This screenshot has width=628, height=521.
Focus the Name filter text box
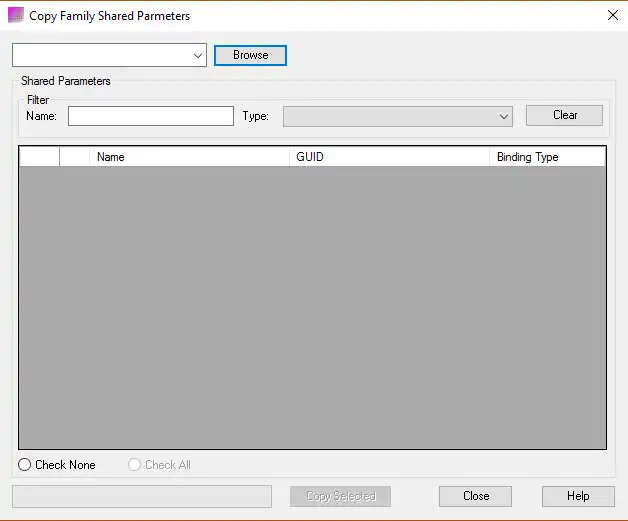click(150, 116)
